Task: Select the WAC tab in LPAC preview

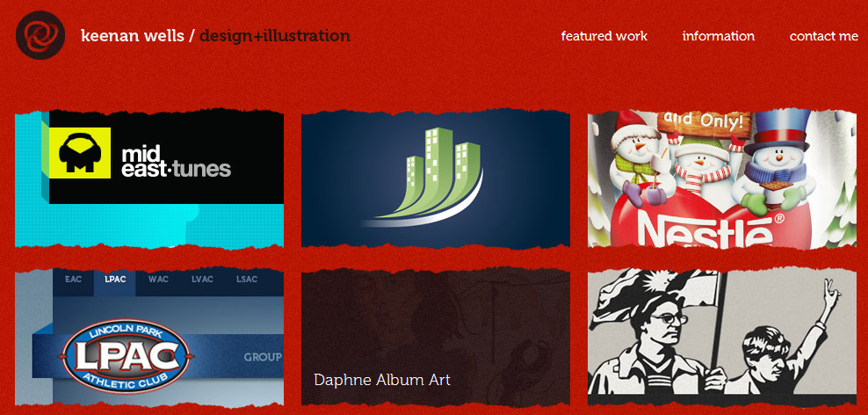Action: (x=158, y=280)
